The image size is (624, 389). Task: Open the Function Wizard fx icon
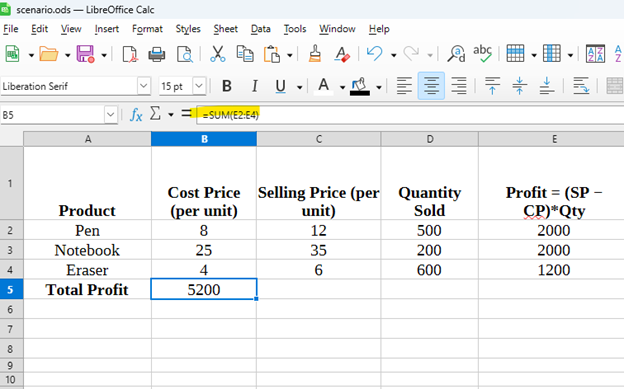click(x=136, y=115)
